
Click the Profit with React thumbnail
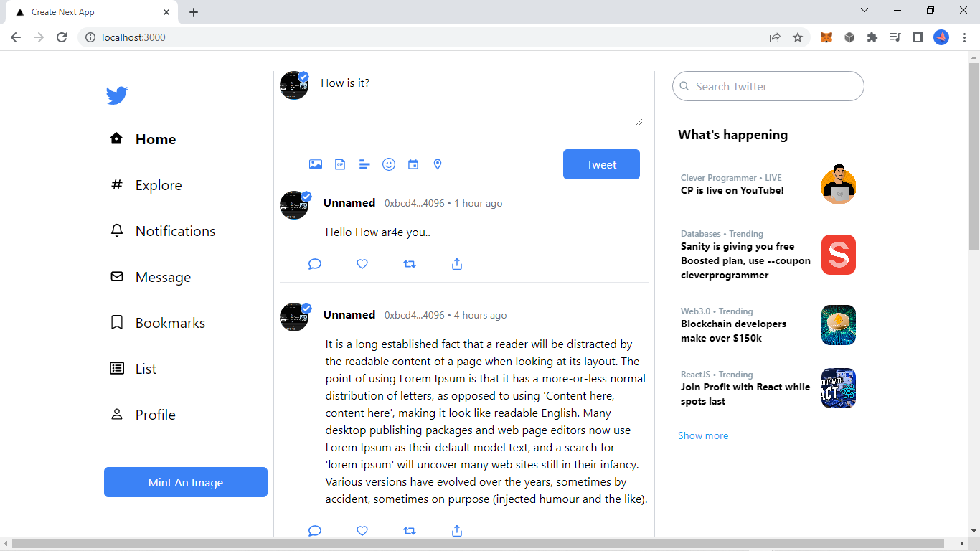tap(839, 388)
